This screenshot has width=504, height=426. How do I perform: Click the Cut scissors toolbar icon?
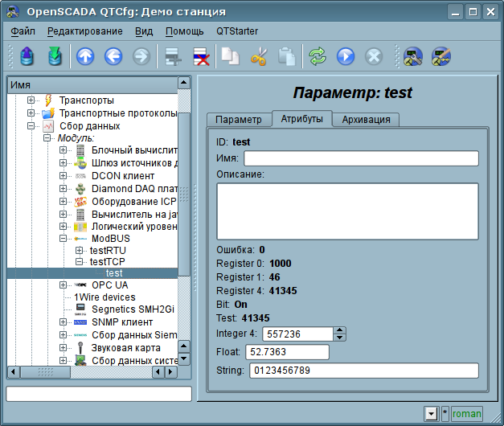(x=259, y=56)
